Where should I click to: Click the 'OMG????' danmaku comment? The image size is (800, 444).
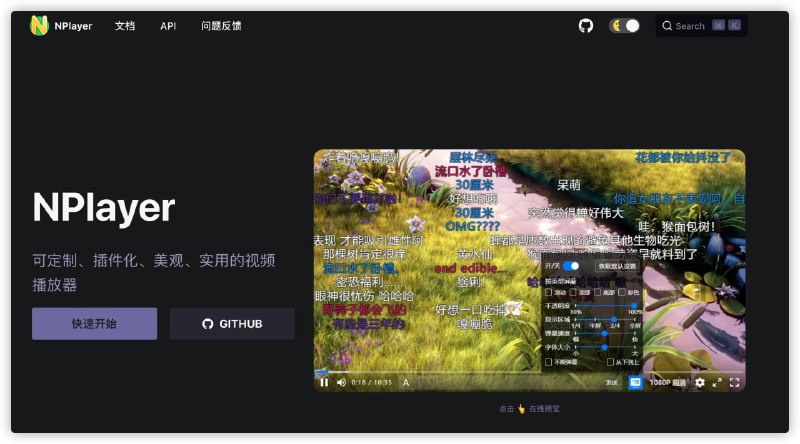pyautogui.click(x=472, y=226)
